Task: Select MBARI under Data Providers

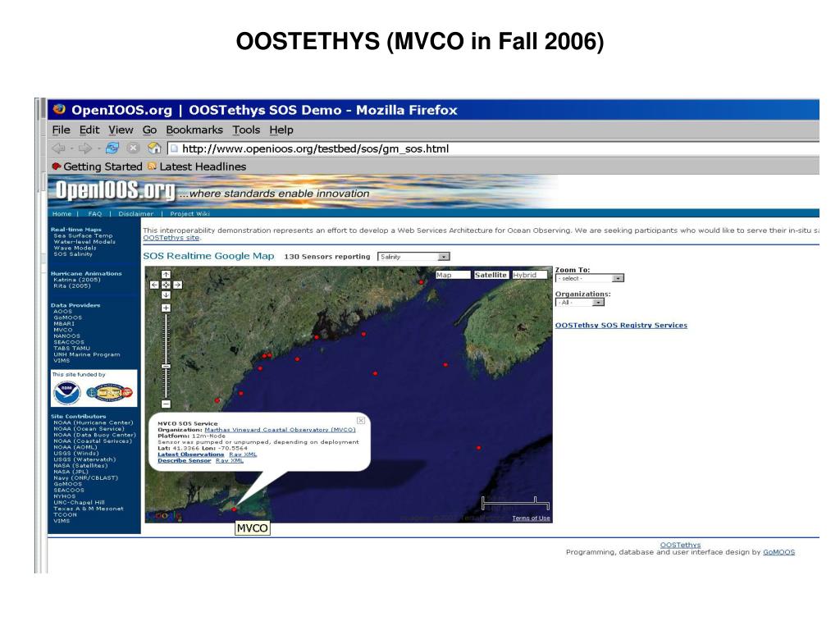Action: (x=64, y=323)
